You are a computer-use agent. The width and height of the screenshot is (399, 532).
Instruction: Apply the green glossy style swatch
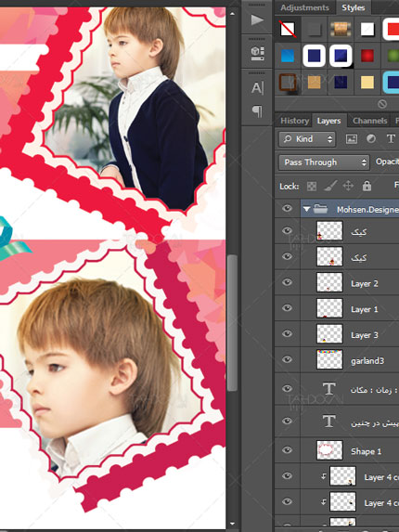(x=393, y=56)
